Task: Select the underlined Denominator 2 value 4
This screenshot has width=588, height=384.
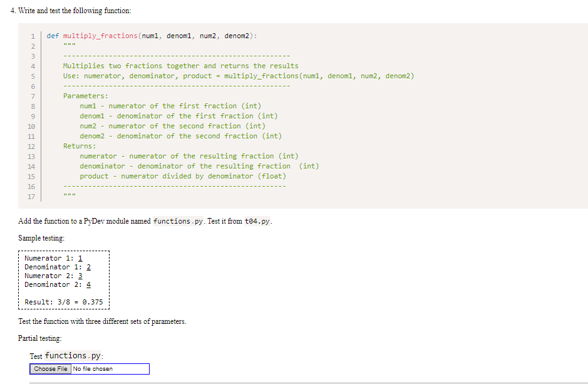Action: pyautogui.click(x=88, y=284)
